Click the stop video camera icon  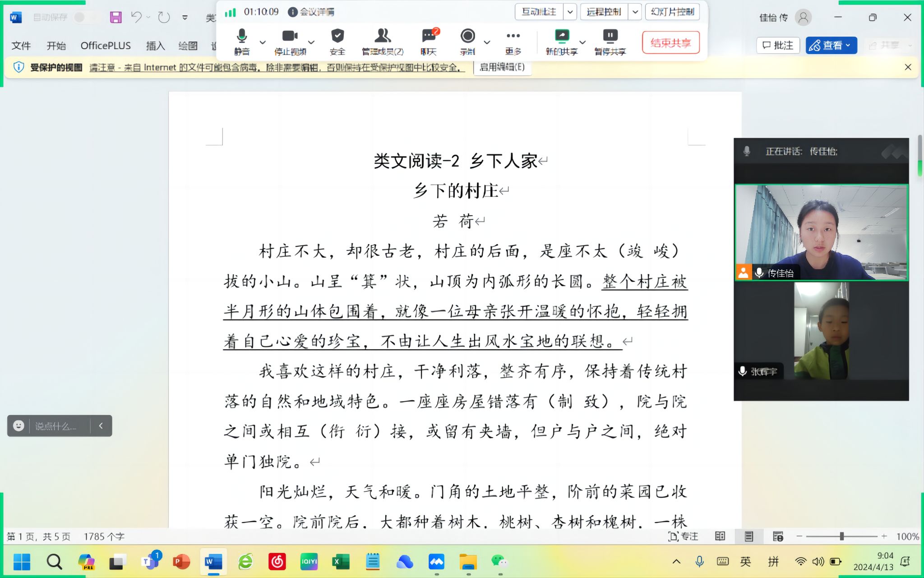290,36
